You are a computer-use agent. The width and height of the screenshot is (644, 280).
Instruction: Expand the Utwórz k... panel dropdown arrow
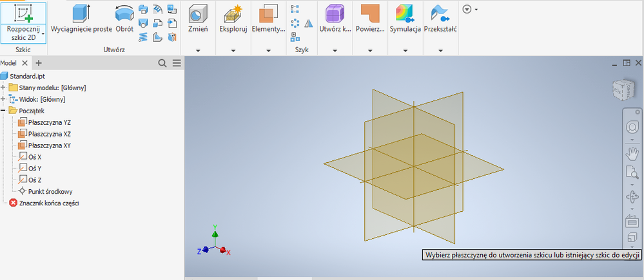click(335, 51)
